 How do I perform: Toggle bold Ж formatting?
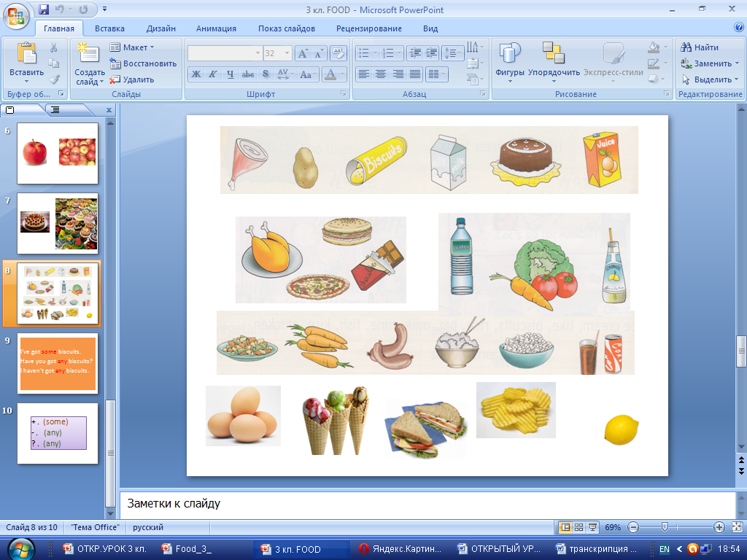(x=196, y=74)
